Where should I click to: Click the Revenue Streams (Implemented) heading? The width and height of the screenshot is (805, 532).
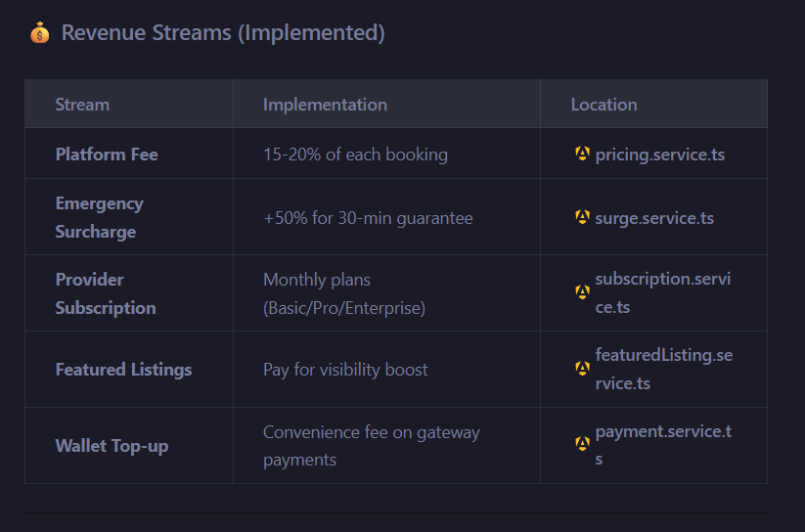(x=223, y=33)
